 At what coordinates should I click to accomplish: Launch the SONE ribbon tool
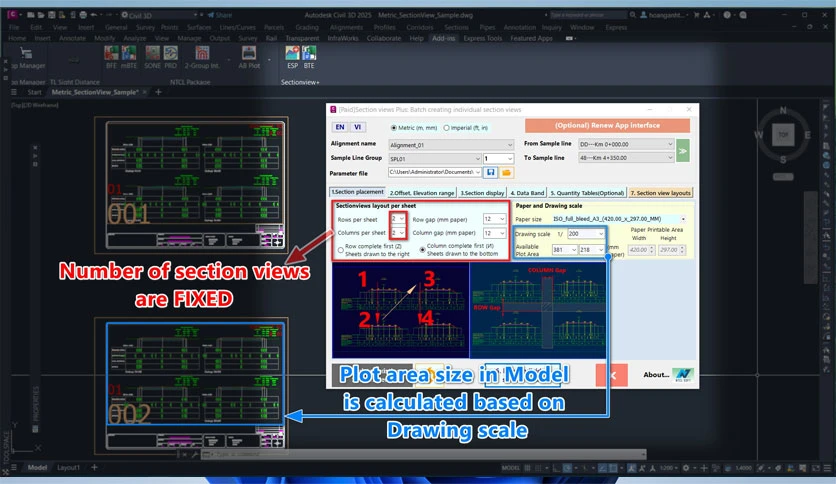point(152,57)
